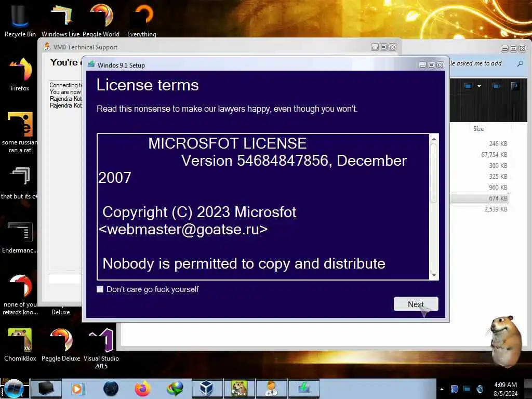The image size is (532, 399).
Task: Select the 325 KB file row
Action: point(480,177)
